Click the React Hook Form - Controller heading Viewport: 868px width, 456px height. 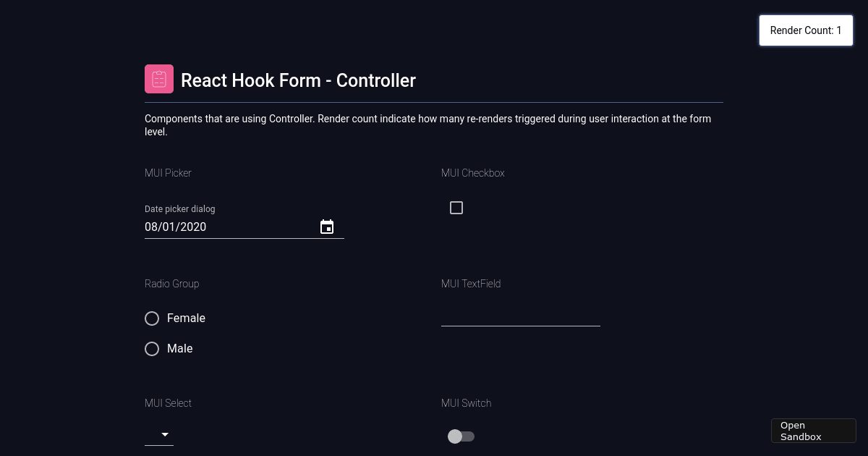tap(298, 80)
